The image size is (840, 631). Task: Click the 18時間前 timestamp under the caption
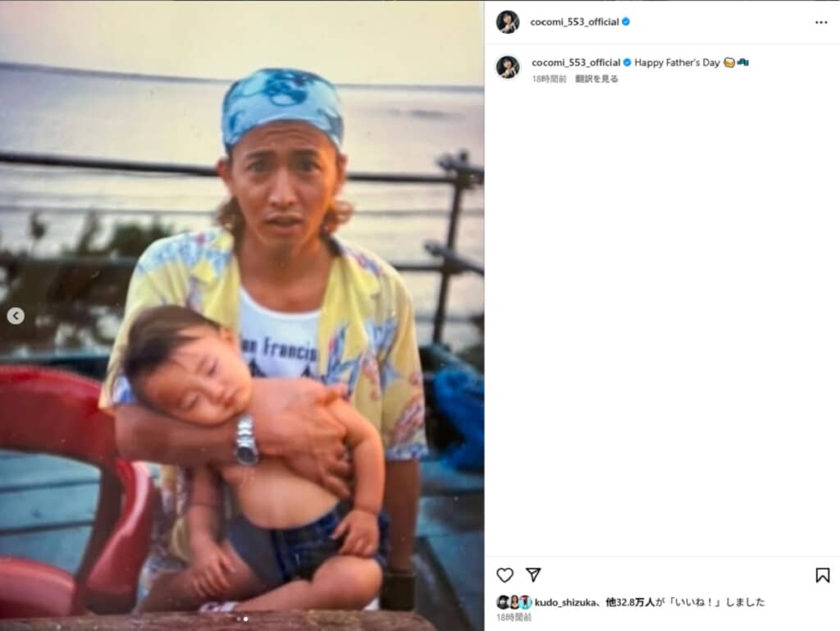click(549, 79)
